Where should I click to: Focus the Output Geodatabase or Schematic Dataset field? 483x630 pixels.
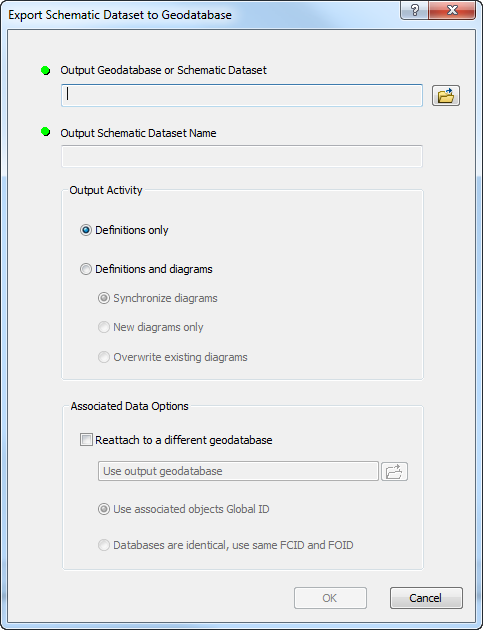(x=242, y=95)
